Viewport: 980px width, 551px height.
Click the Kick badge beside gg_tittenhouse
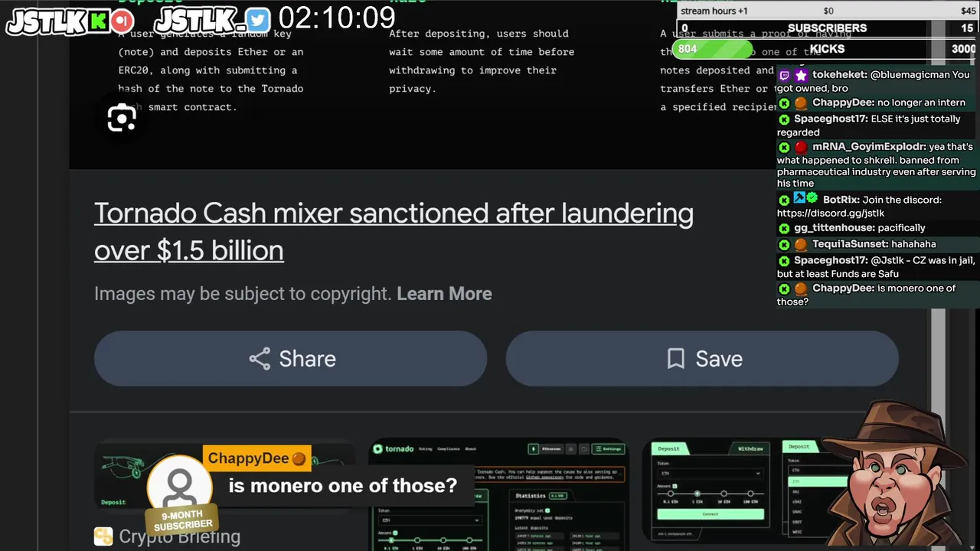784,228
